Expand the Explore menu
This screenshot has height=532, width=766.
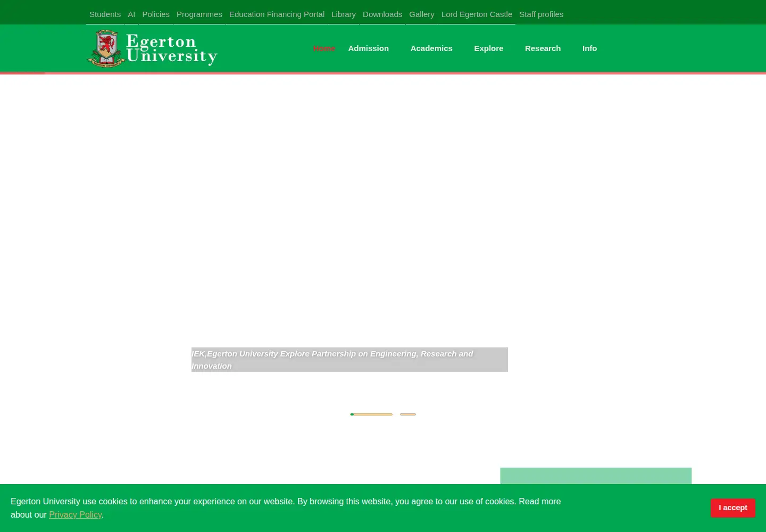pos(489,48)
